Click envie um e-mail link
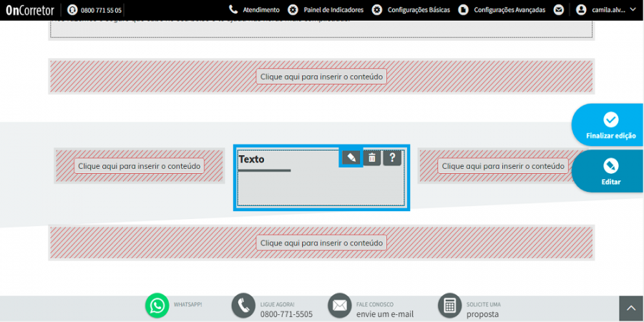The height and width of the screenshot is (322, 644). tap(385, 314)
